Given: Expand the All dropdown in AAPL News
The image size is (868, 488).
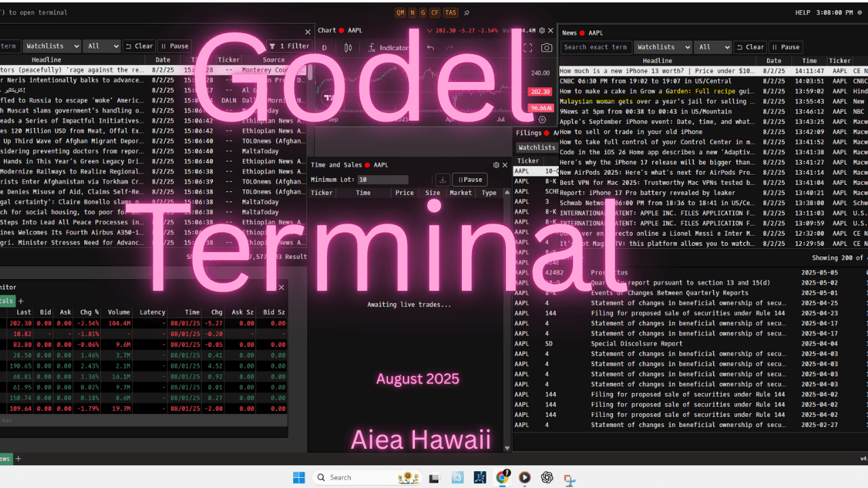Looking at the screenshot, I should [x=713, y=47].
